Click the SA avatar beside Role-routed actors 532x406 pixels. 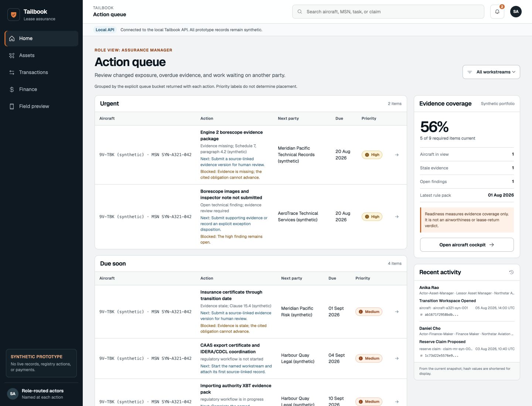coord(13,394)
